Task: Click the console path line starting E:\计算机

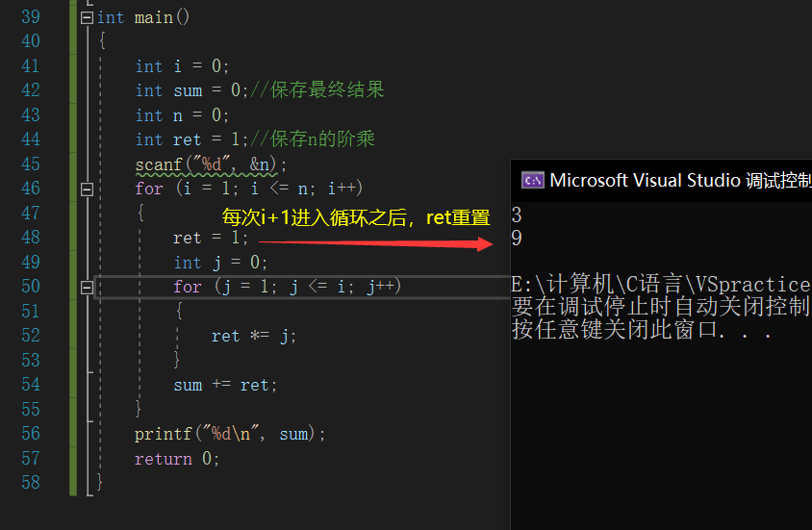Action: (x=661, y=284)
